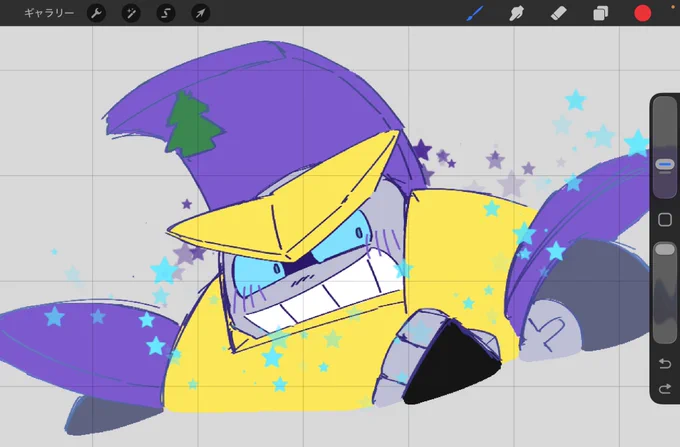Open the Actions wrench menu

(96, 13)
